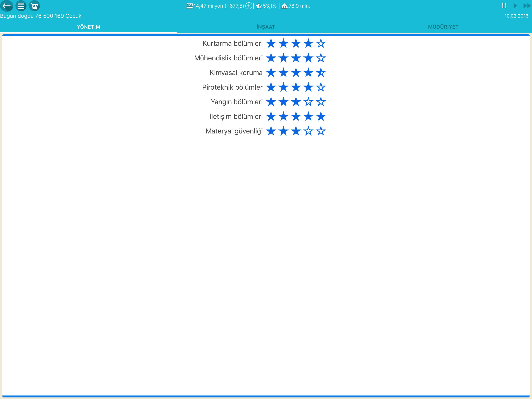Image resolution: width=532 pixels, height=399 pixels.
Task: Click the money banknote icon
Action: point(189,6)
